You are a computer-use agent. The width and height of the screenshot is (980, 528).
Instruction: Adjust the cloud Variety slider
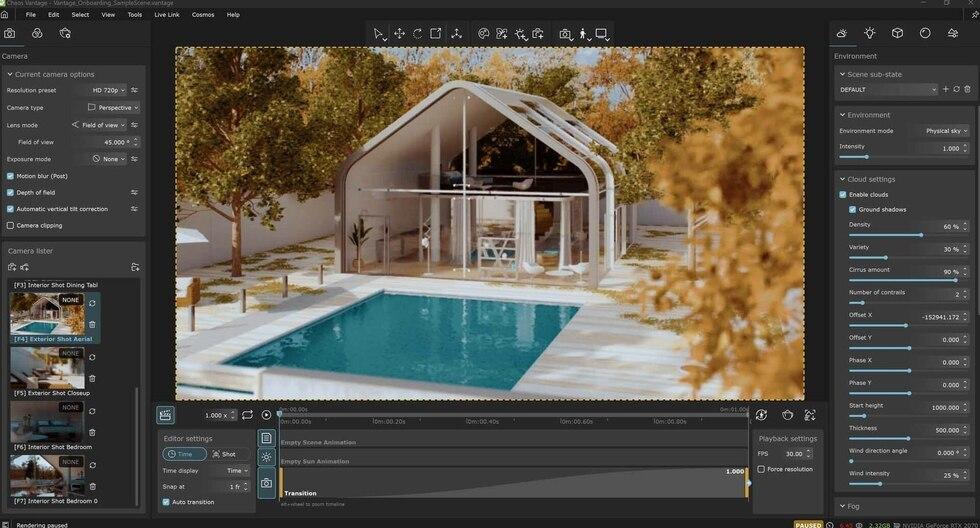click(908, 257)
